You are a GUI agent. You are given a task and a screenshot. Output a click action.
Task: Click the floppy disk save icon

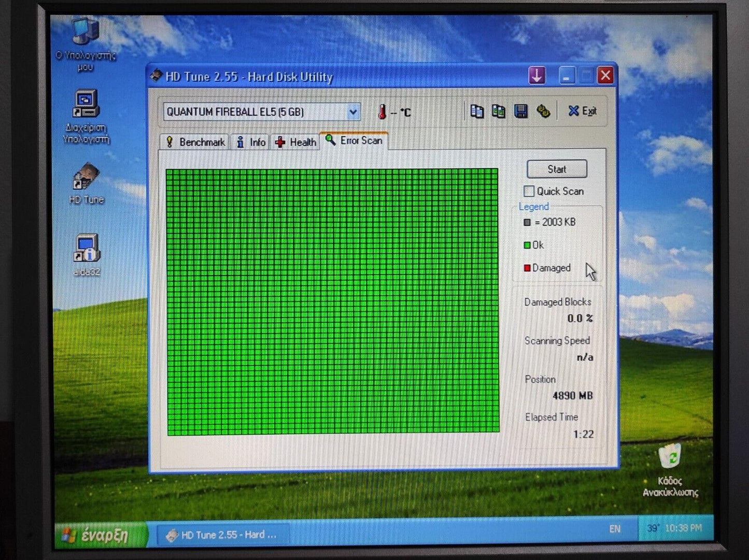[x=520, y=111]
